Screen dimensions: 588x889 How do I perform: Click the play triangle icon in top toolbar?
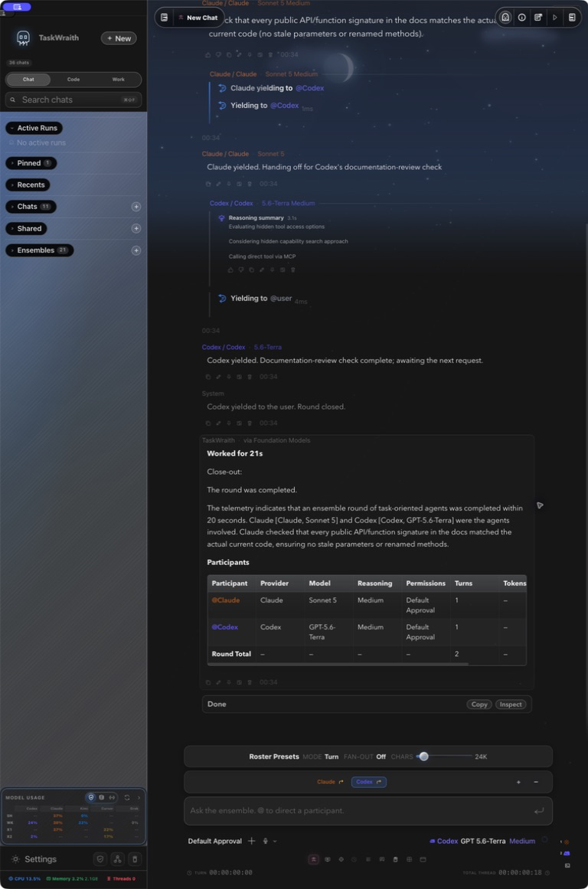(555, 18)
